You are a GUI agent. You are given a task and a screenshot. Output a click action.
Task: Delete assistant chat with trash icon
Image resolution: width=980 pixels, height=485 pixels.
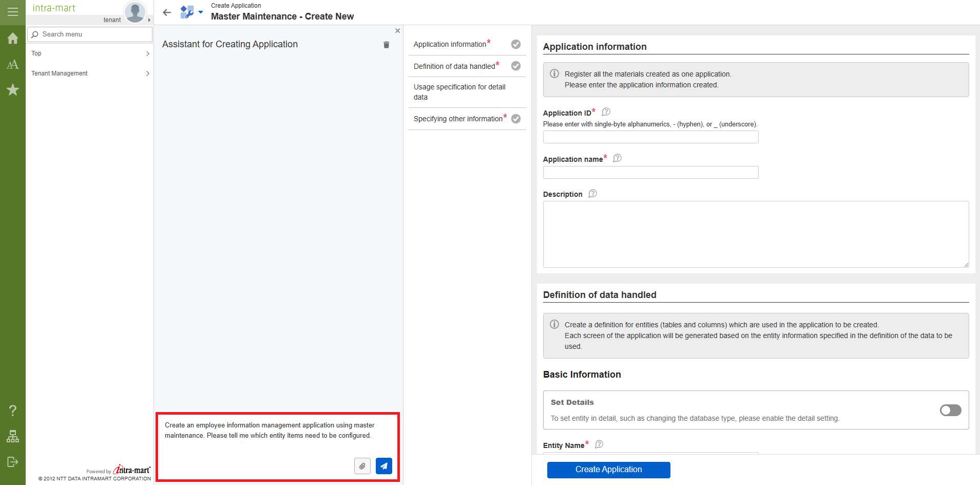[386, 45]
